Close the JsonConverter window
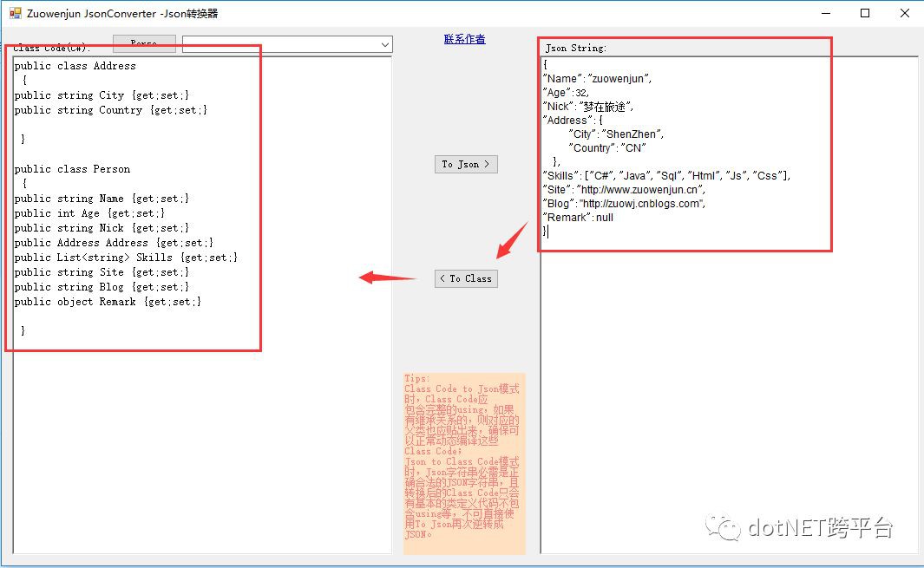The width and height of the screenshot is (924, 568). [905, 13]
